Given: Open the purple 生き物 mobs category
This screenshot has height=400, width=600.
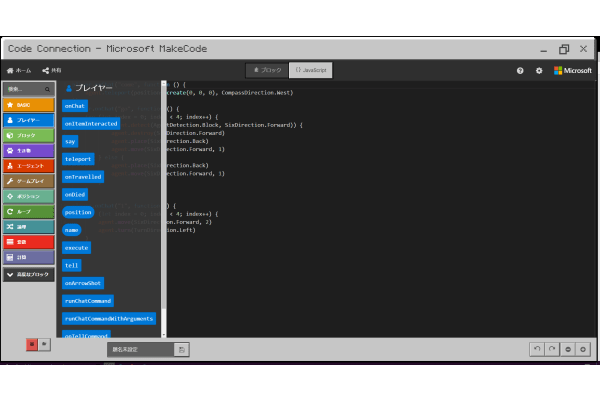Looking at the screenshot, I should pos(29,150).
